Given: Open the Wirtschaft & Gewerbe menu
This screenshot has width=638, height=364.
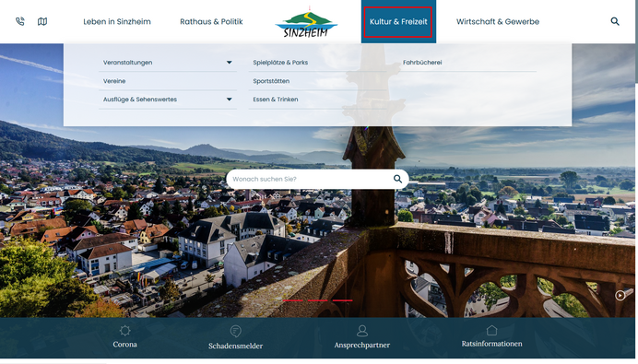Looking at the screenshot, I should [x=498, y=21].
